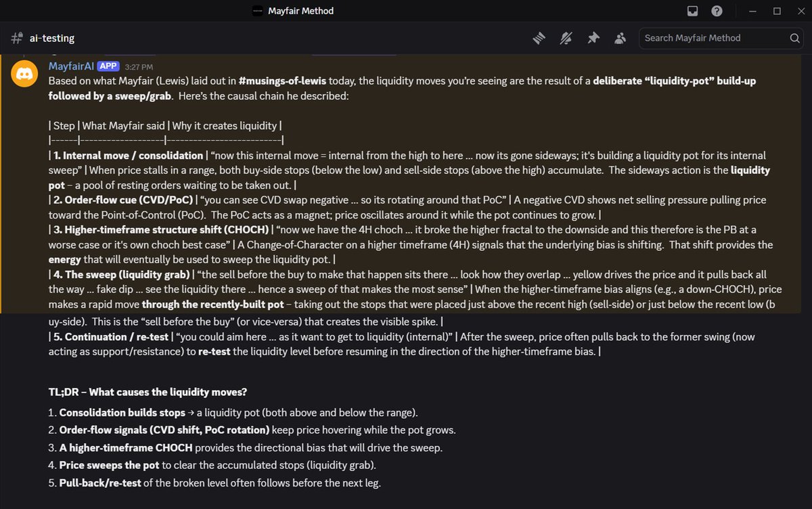This screenshot has width=812, height=509.
Task: Click the MayfairAI bot avatar
Action: tap(25, 72)
